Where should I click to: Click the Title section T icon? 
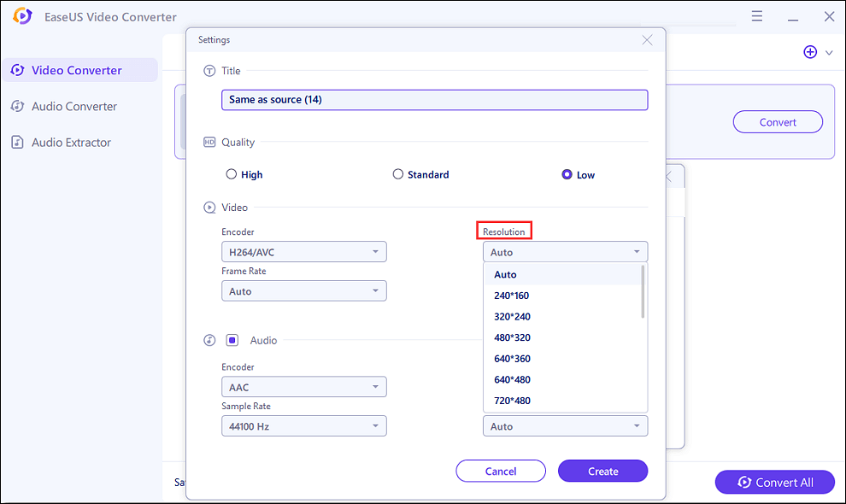[x=209, y=71]
